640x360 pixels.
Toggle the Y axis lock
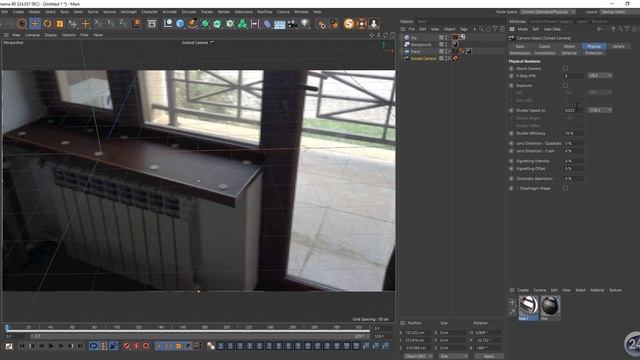coord(111,24)
